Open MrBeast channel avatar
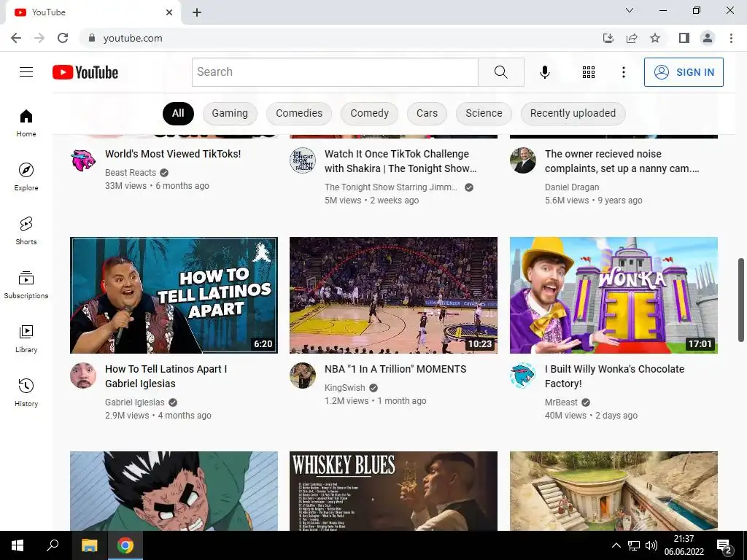This screenshot has height=560, width=747. click(522, 376)
